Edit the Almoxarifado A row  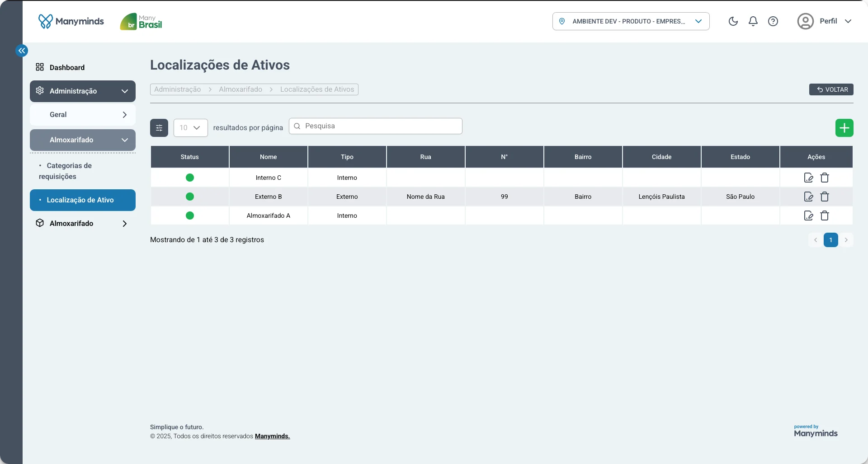coord(809,216)
